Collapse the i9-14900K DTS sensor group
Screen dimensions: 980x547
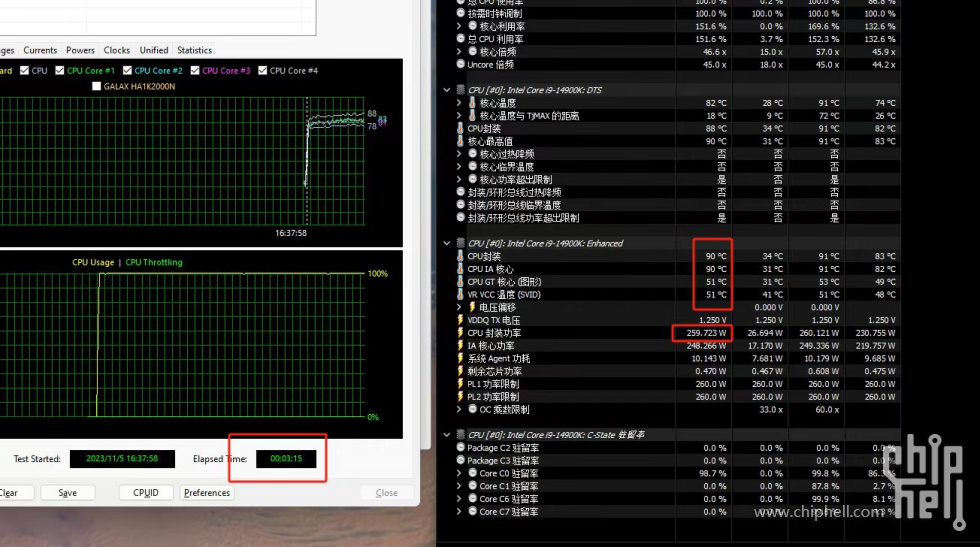pos(447,90)
